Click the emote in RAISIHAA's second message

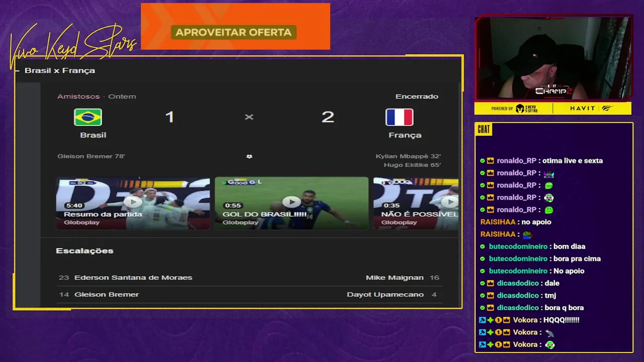(528, 234)
